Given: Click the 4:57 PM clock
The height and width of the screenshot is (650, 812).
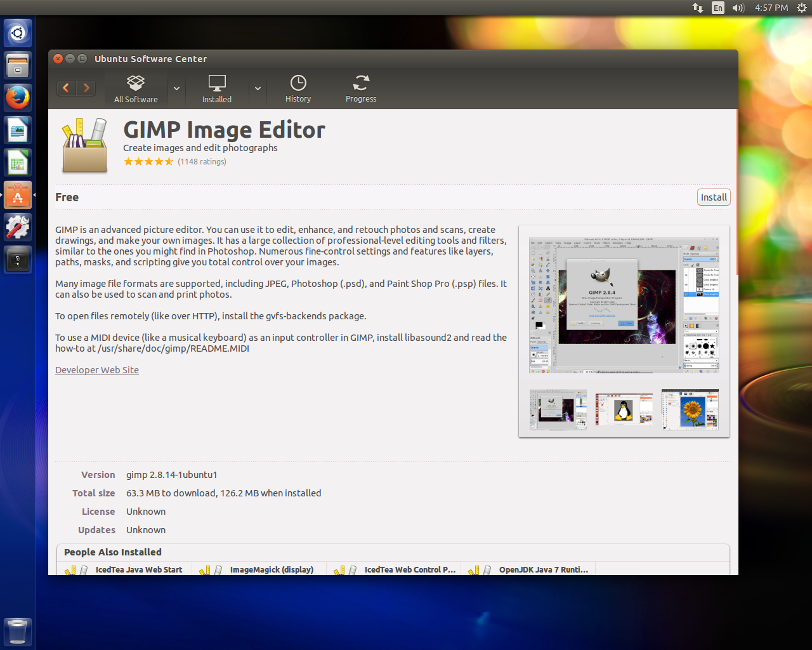Looking at the screenshot, I should 771,8.
